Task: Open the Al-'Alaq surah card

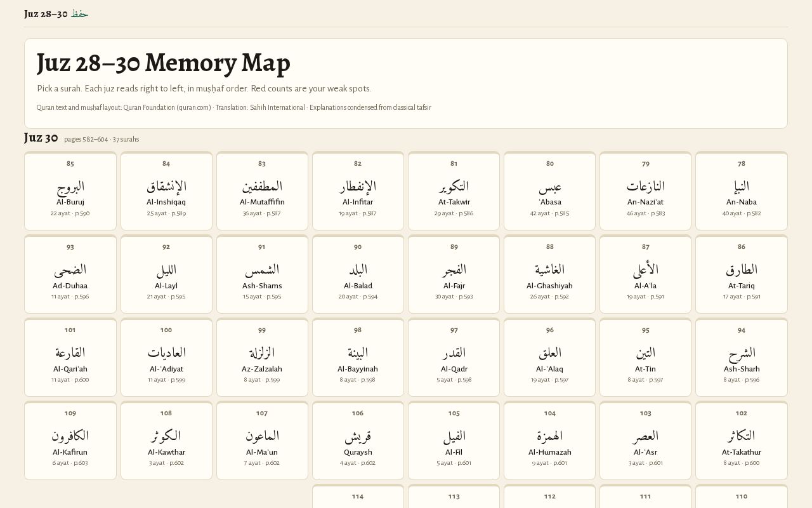Action: (x=549, y=357)
